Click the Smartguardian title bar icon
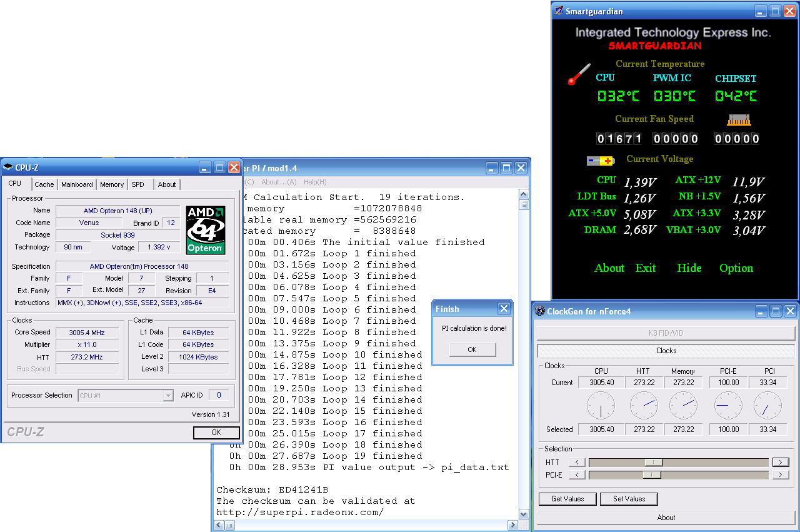Screen dimensions: 800x532 pyautogui.click(x=558, y=11)
